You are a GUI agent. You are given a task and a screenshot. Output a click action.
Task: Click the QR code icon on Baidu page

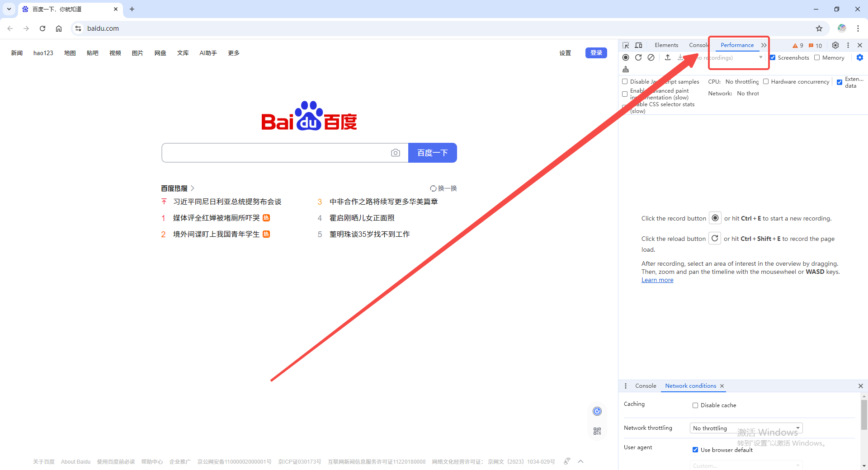[597, 431]
